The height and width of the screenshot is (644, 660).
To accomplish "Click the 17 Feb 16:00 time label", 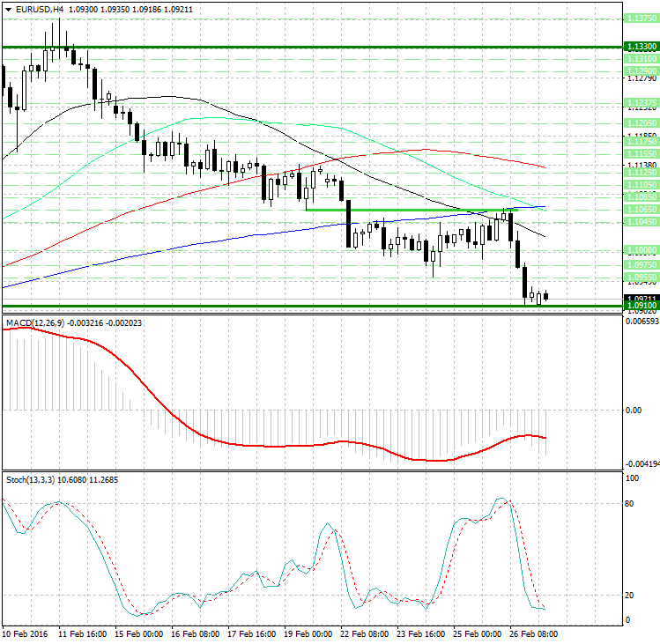I will 252,634.
